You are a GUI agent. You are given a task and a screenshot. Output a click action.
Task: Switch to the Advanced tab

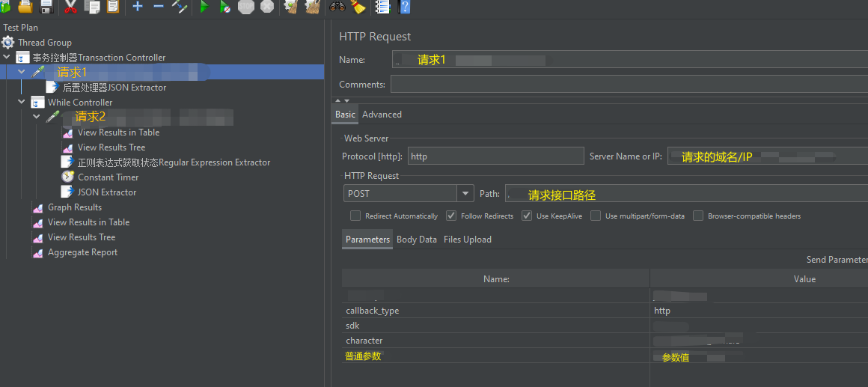382,114
